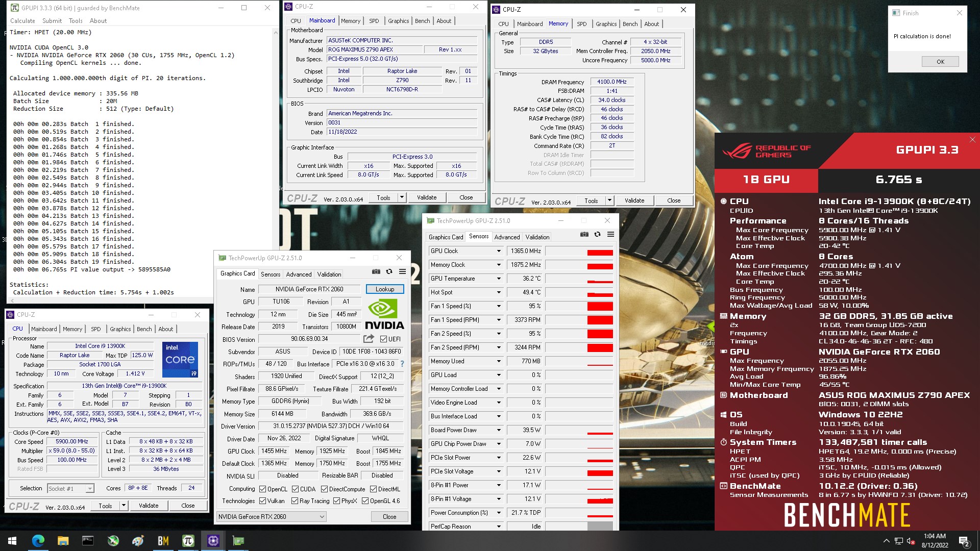Click Close in the CPU tab CPU-Z window
Image resolution: width=980 pixels, height=551 pixels.
188,506
